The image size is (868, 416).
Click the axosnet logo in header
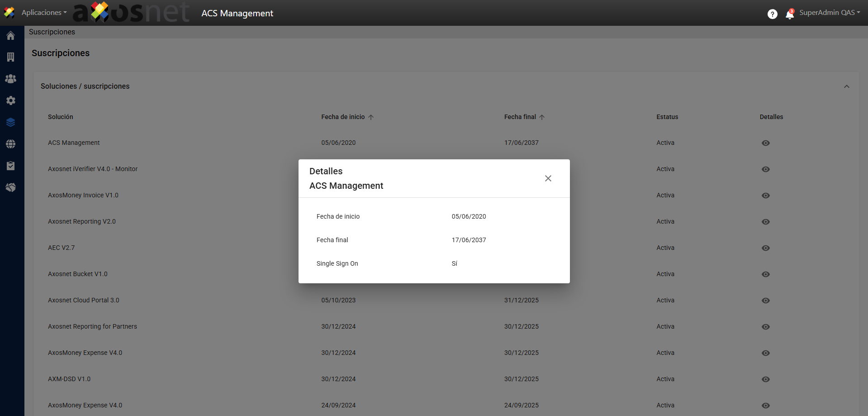pos(131,12)
